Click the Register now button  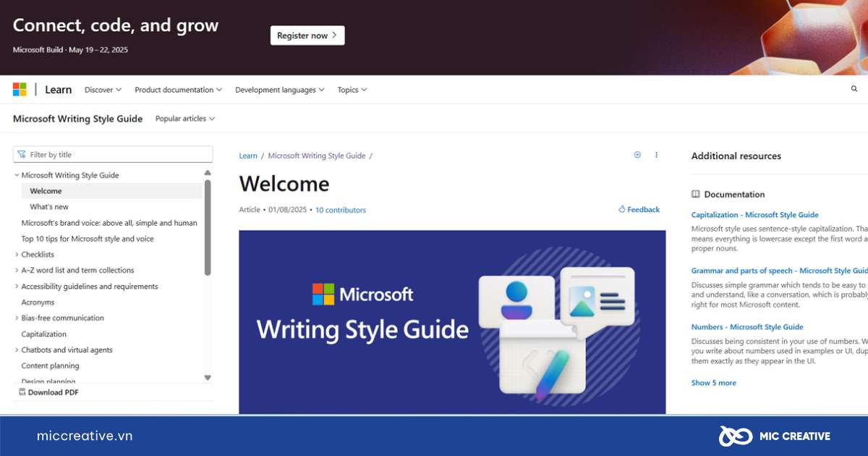tap(307, 35)
